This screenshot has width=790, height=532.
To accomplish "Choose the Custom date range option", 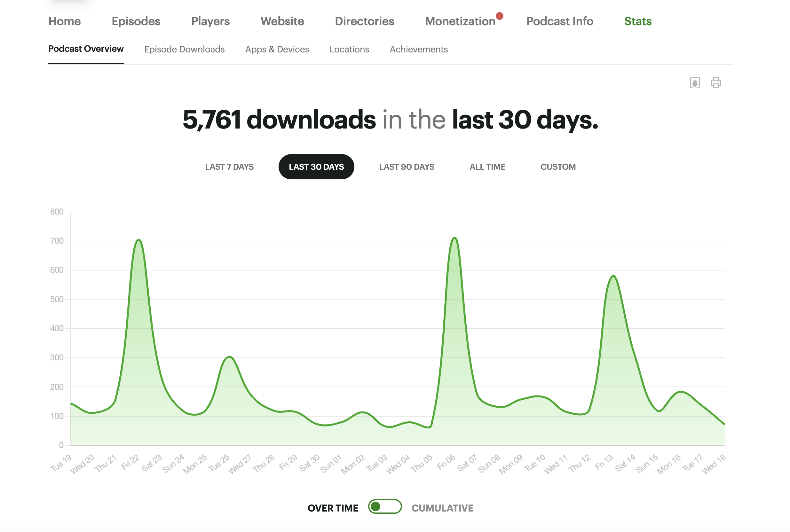I will 557,167.
